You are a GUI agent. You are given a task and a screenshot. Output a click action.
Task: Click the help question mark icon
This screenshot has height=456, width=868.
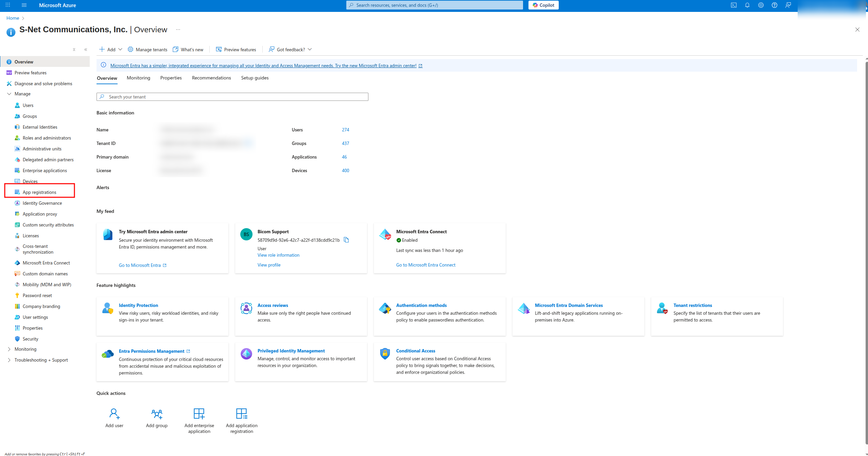[775, 5]
